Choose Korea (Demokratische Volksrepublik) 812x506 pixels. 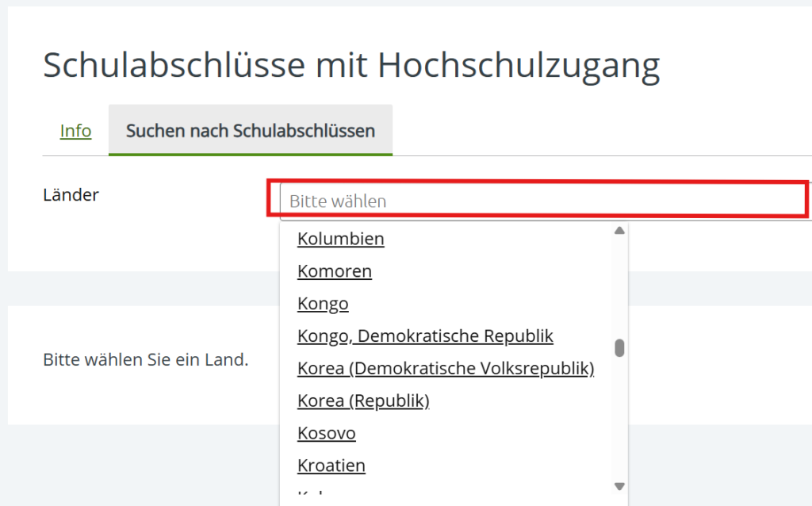click(x=445, y=369)
